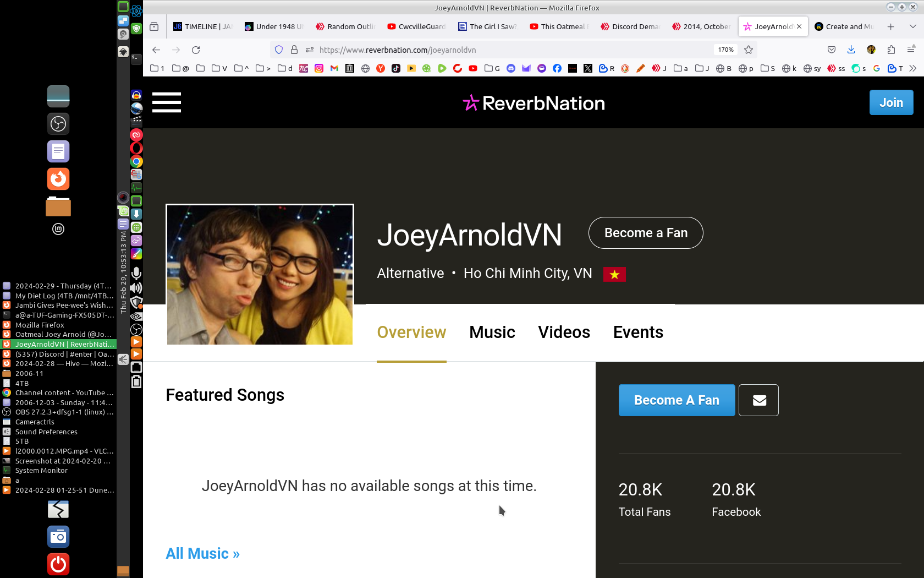Screen dimensions: 924x578
Task: Select 'Channel content - YouTube' window entry
Action: (58, 392)
